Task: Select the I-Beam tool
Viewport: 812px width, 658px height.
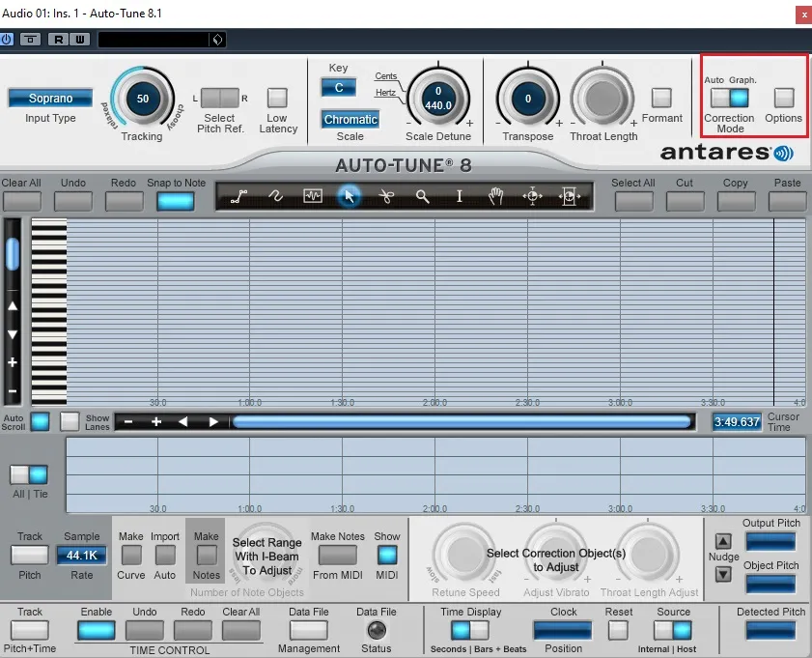Action: coord(460,196)
